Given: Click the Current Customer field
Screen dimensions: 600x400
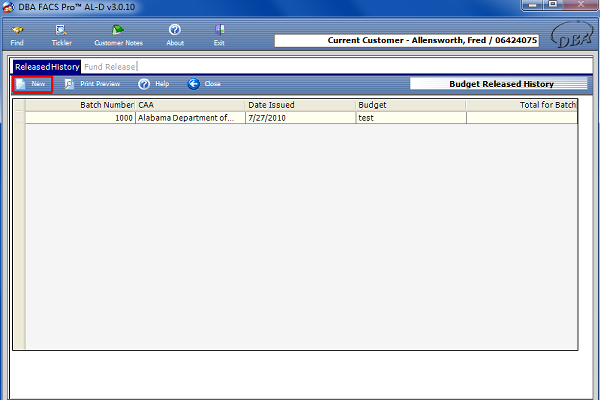Looking at the screenshot, I should click(x=407, y=41).
